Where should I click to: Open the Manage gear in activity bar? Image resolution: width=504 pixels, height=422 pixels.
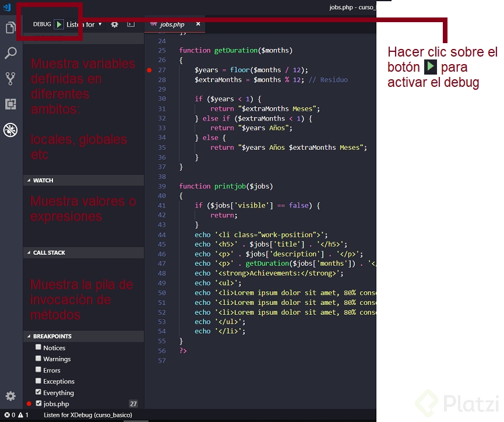(10, 396)
